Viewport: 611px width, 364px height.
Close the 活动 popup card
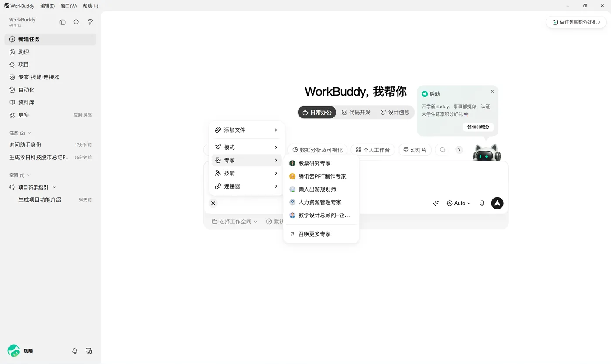point(492,92)
